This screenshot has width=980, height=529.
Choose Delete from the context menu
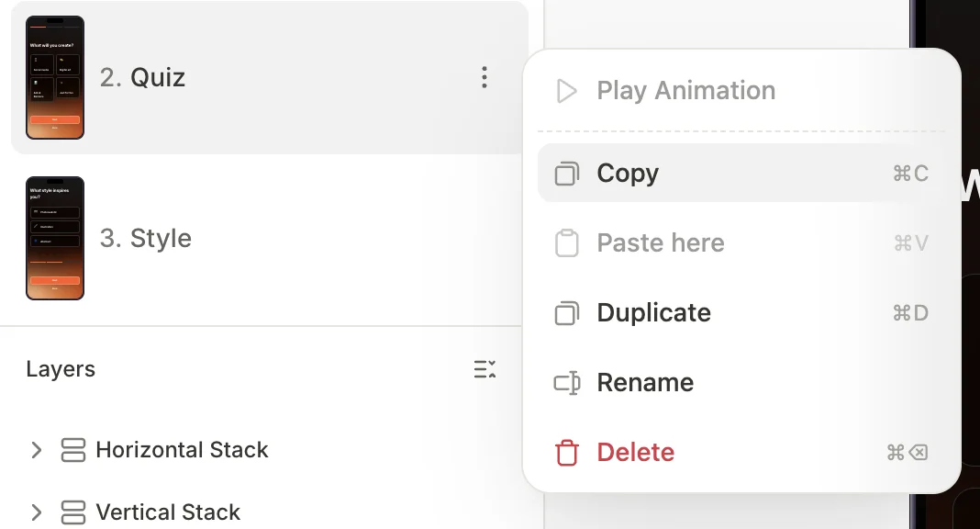tap(741, 453)
